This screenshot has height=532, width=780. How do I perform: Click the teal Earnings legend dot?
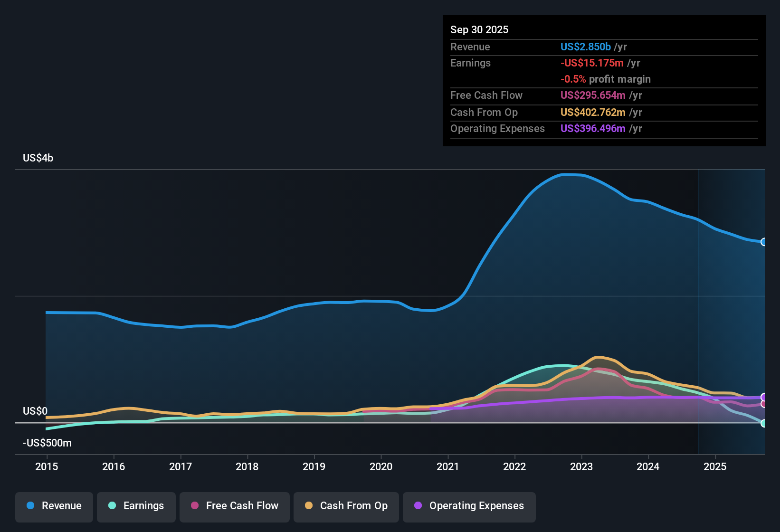(112, 506)
